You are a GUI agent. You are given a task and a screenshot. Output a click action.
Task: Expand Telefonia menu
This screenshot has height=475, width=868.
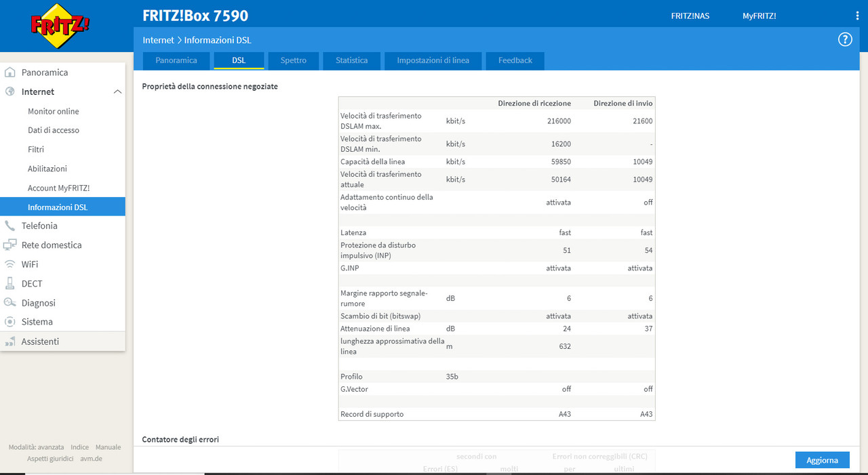point(39,226)
